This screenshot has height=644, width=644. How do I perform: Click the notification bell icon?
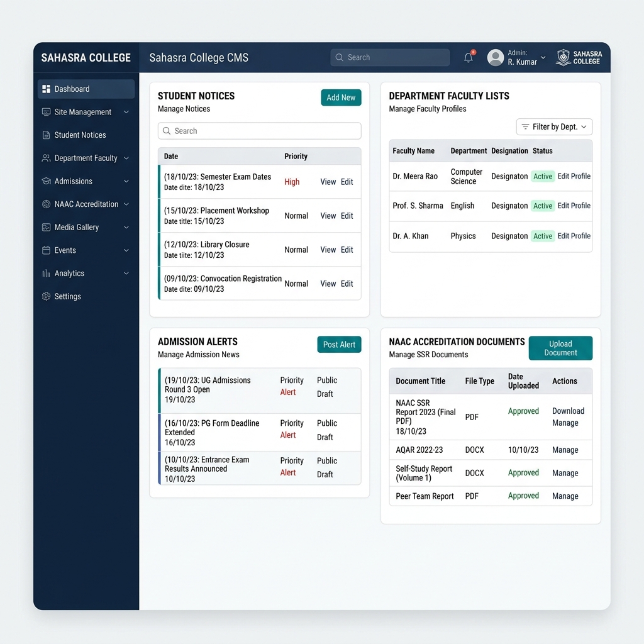point(468,57)
